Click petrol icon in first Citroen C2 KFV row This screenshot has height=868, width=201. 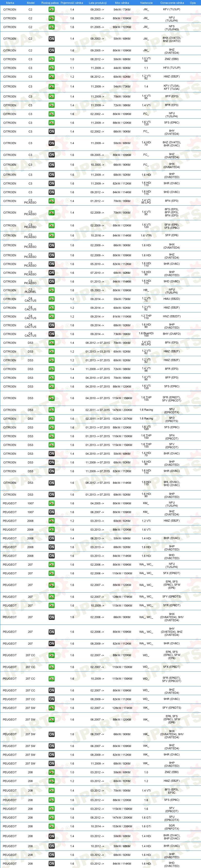coord(51,10)
